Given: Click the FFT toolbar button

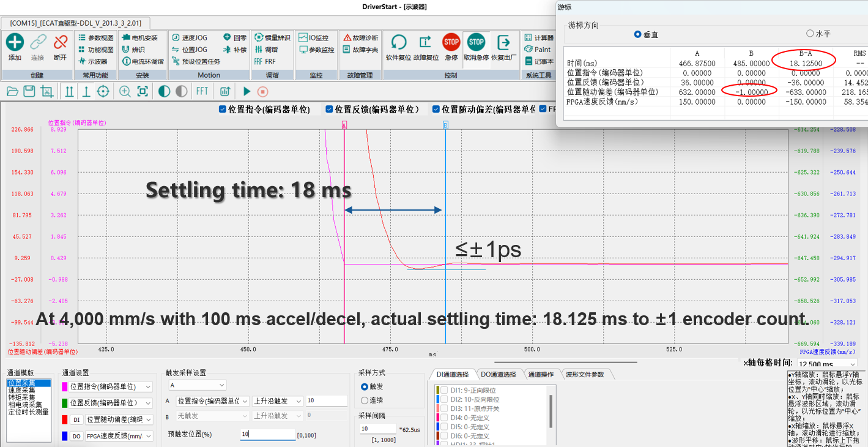Looking at the screenshot, I should 202,91.
